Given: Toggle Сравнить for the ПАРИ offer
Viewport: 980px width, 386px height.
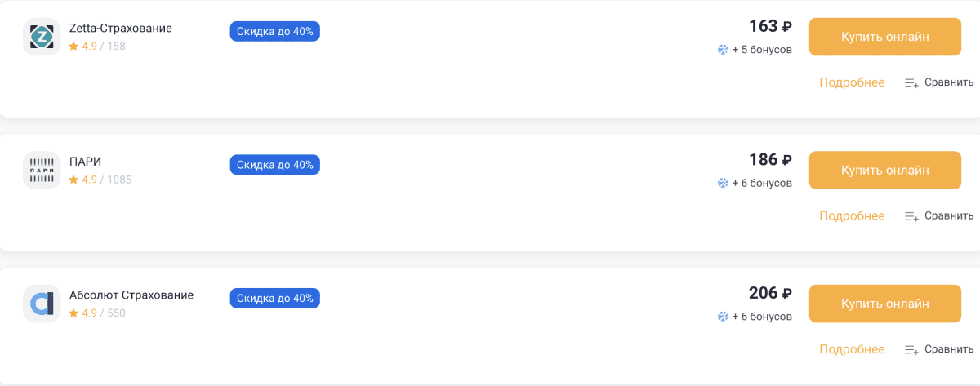Looking at the screenshot, I should (x=939, y=216).
